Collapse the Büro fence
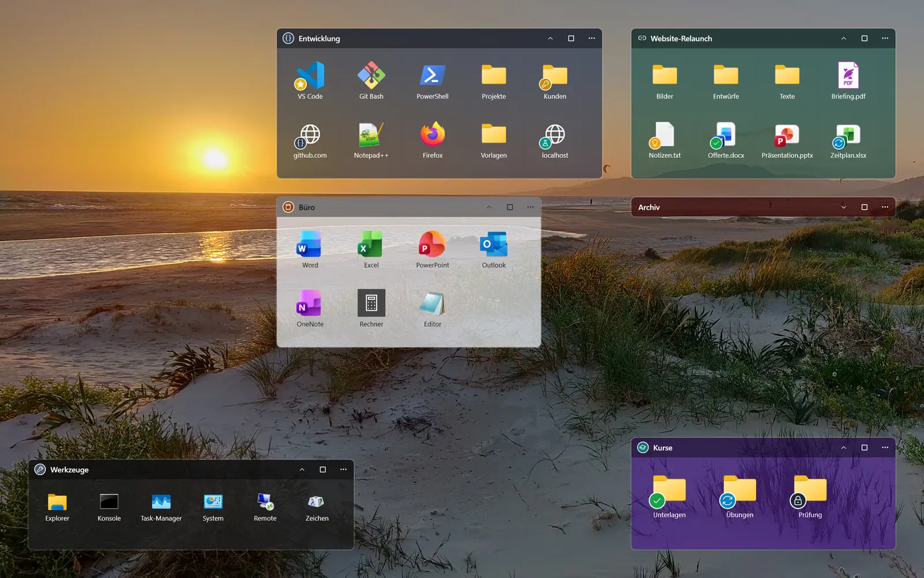This screenshot has width=924, height=578. (x=489, y=207)
